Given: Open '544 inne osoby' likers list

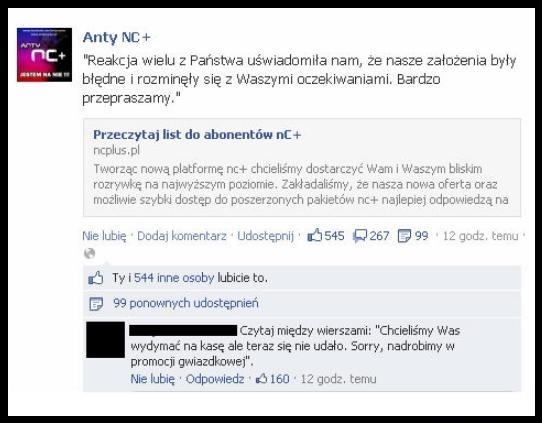Looking at the screenshot, I should pyautogui.click(x=174, y=278).
